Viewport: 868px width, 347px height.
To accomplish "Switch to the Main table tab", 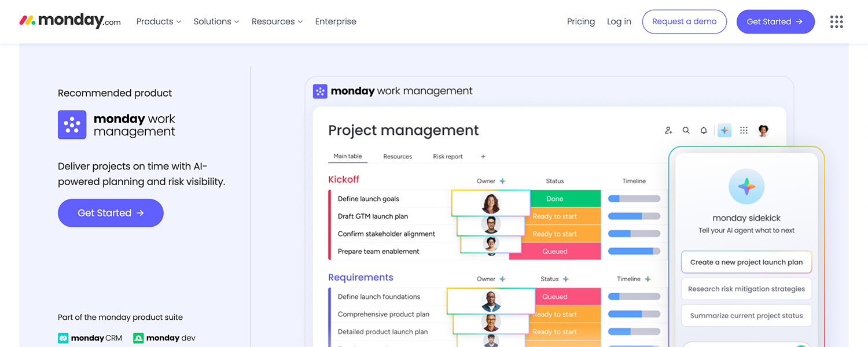I will [x=348, y=156].
